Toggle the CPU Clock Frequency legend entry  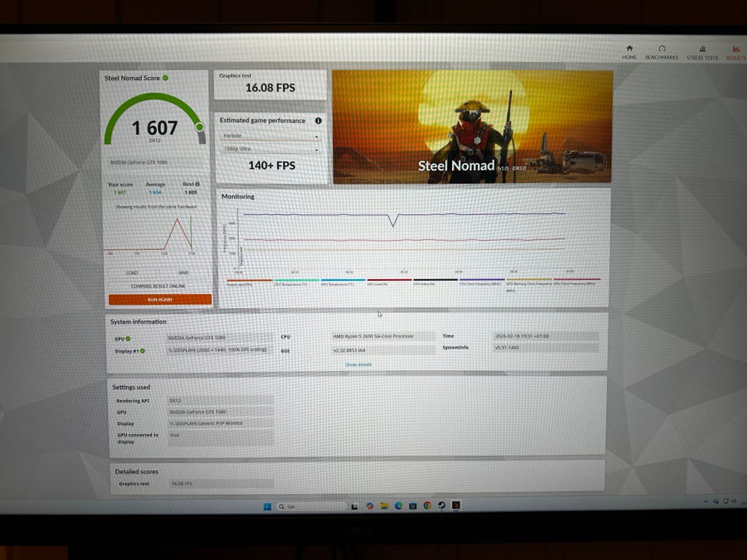(481, 282)
